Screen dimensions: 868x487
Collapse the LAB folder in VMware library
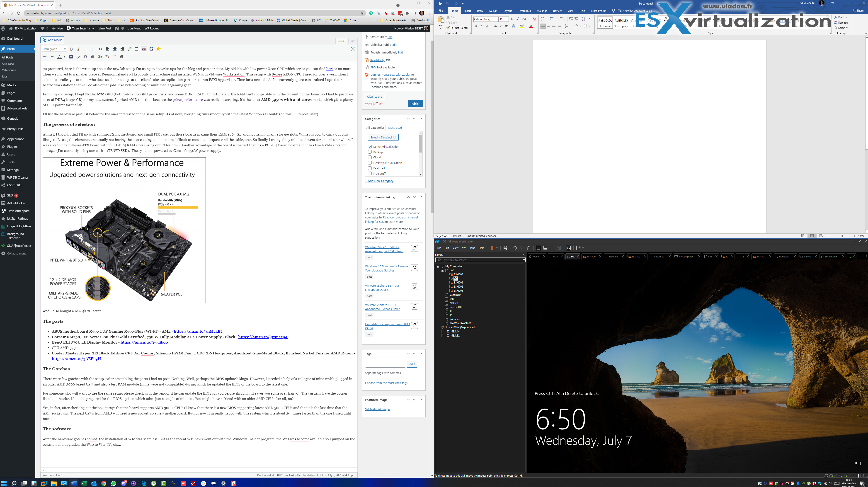coord(442,271)
